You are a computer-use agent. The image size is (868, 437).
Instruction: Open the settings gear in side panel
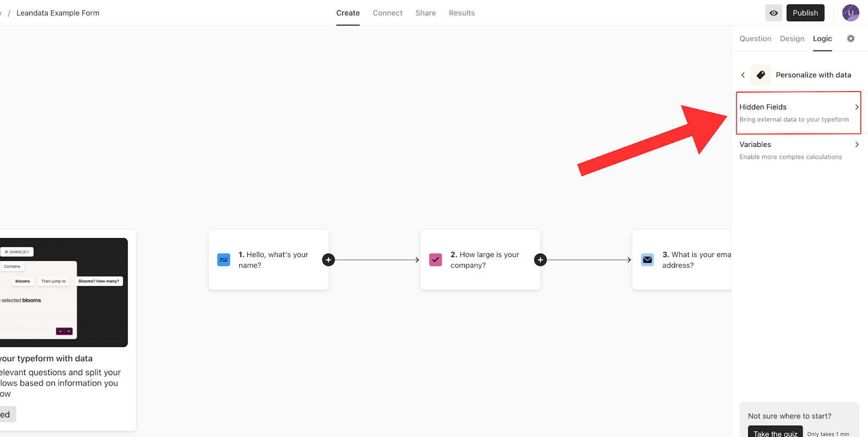tap(851, 38)
